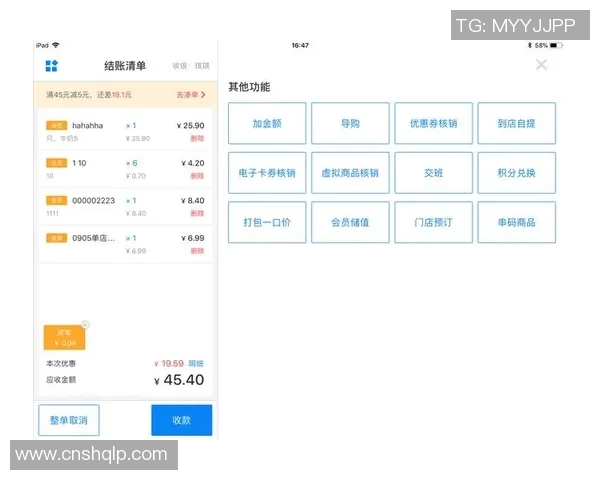600x480 pixels.
Task: Select the 000002223 item name
Action: point(93,201)
